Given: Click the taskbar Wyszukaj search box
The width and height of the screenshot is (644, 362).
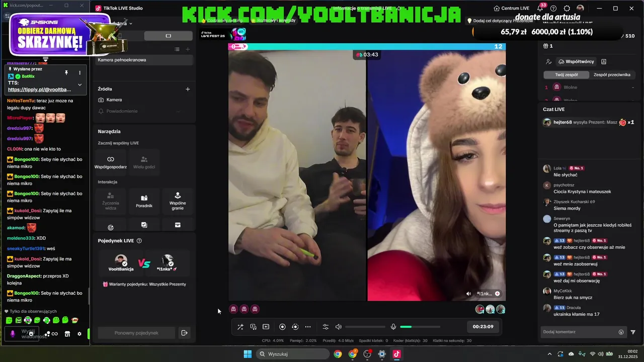Looking at the screenshot, I should [292, 354].
